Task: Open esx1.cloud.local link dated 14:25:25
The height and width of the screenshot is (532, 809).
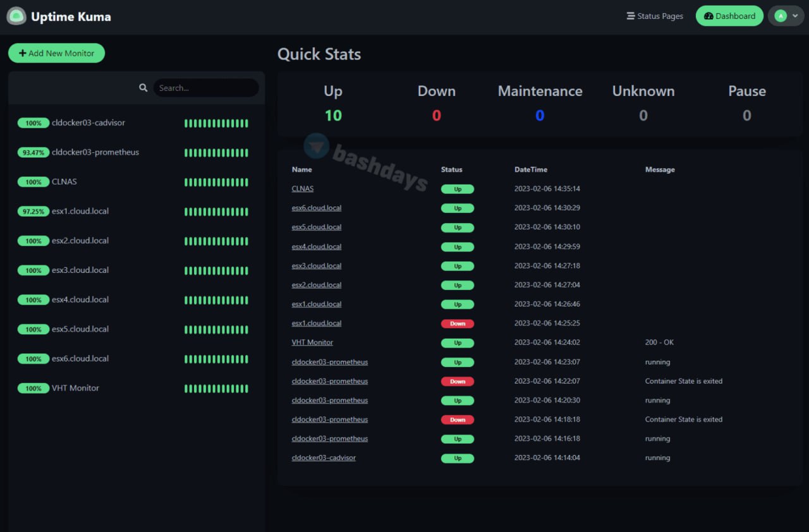Action: pos(317,323)
